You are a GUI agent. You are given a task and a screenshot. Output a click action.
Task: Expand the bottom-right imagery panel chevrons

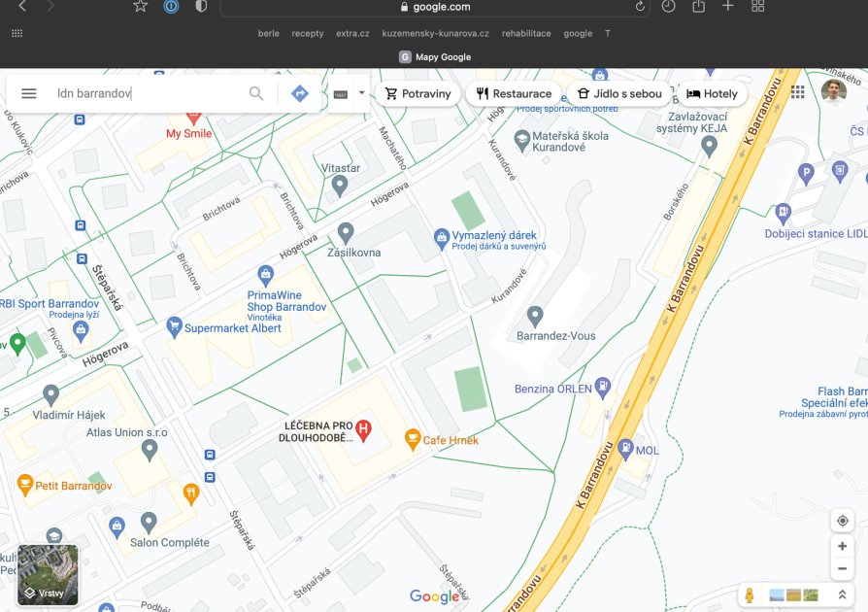tap(842, 595)
